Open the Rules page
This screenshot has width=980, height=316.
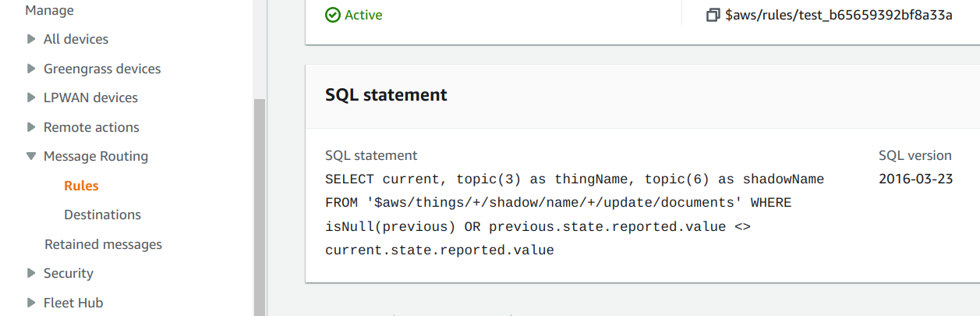click(81, 186)
